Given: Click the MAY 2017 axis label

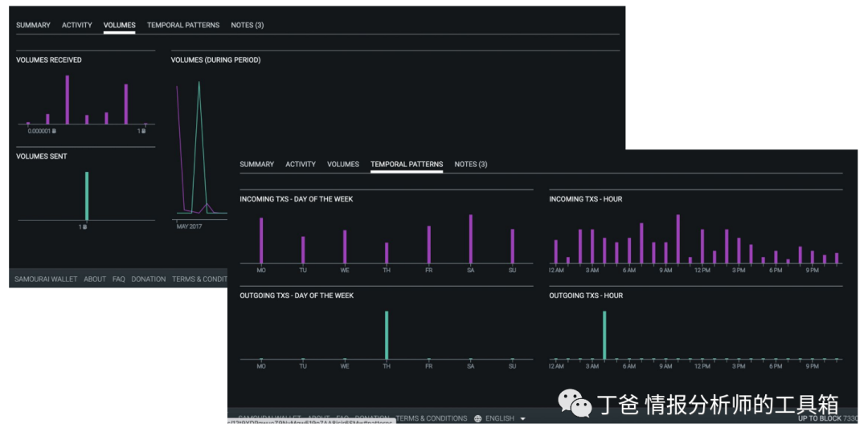Looking at the screenshot, I should [x=190, y=226].
